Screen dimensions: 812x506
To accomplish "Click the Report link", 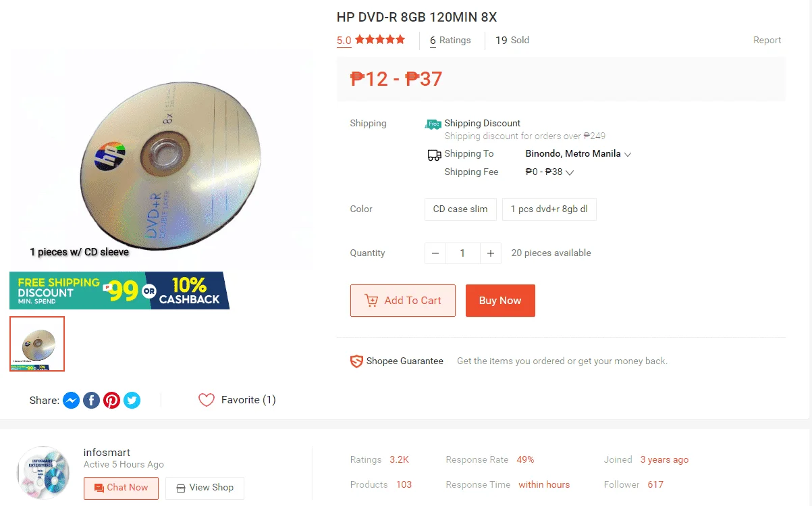I will pos(767,41).
